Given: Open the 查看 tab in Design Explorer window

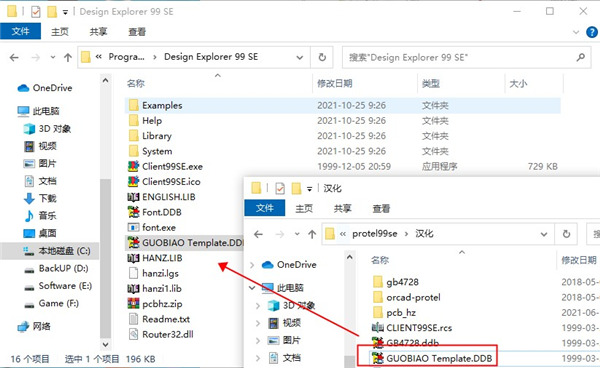Looking at the screenshot, I should pyautogui.click(x=137, y=32).
